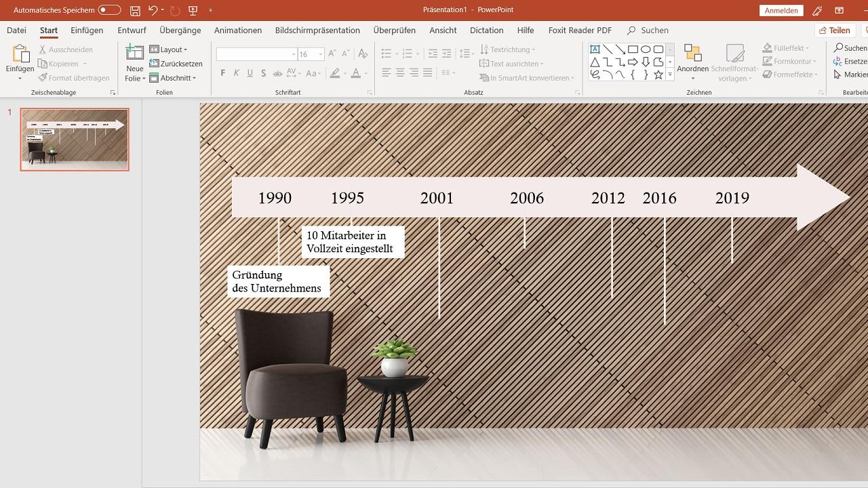Choose the rectangle shape

633,49
